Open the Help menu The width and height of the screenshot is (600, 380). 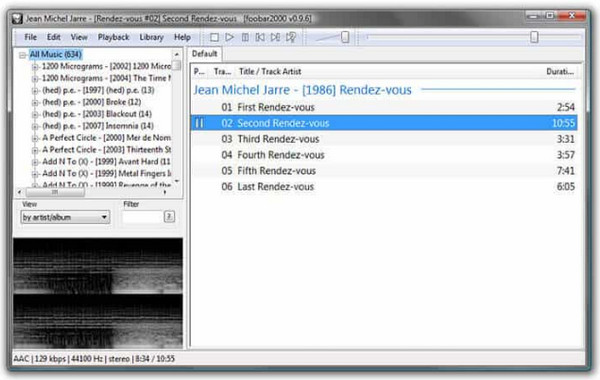(182, 37)
